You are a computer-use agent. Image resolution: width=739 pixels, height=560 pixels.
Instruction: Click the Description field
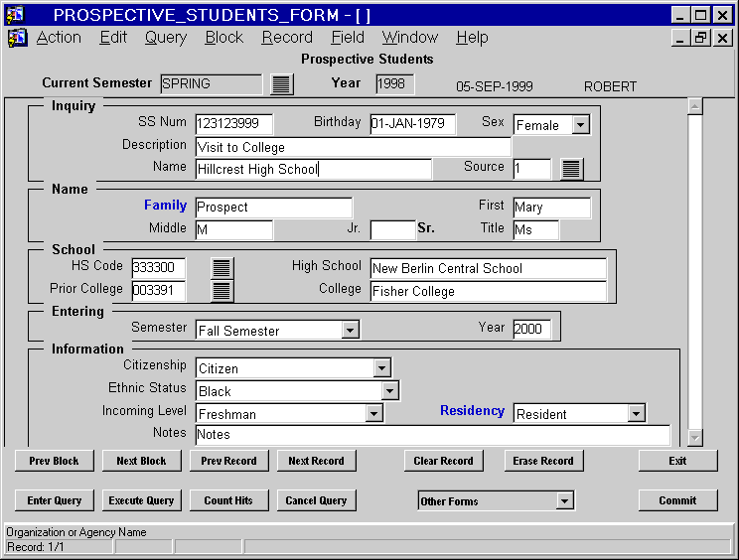point(354,147)
